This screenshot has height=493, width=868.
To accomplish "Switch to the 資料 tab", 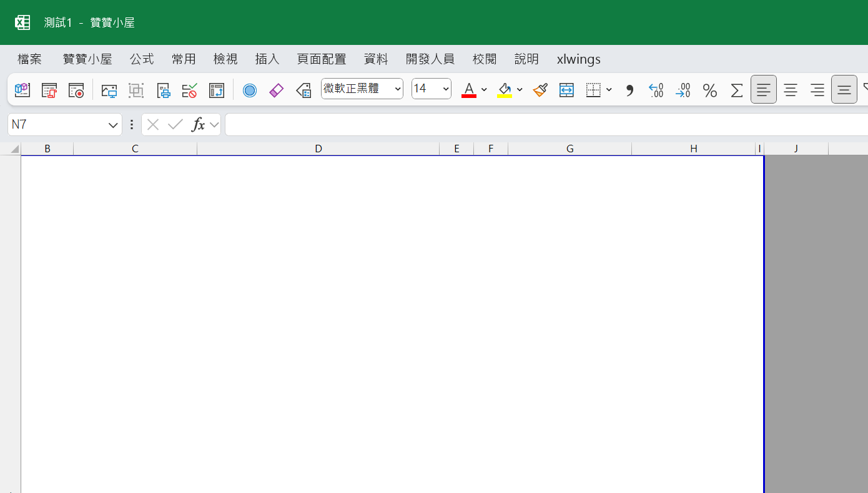I will pyautogui.click(x=376, y=59).
